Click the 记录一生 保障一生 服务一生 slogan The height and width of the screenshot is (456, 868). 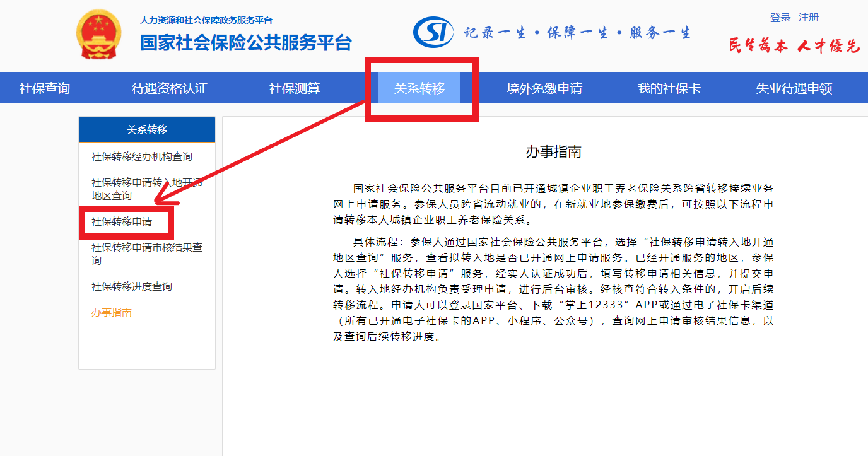point(577,33)
